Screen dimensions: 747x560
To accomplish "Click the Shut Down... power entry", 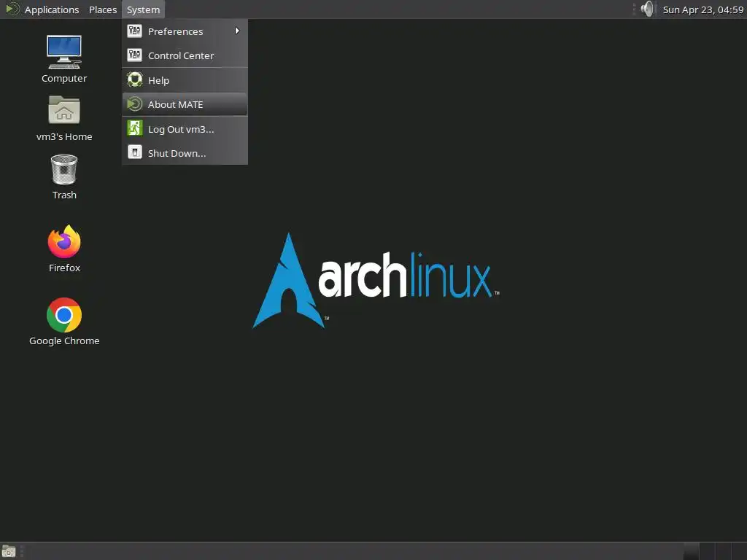I will click(185, 153).
